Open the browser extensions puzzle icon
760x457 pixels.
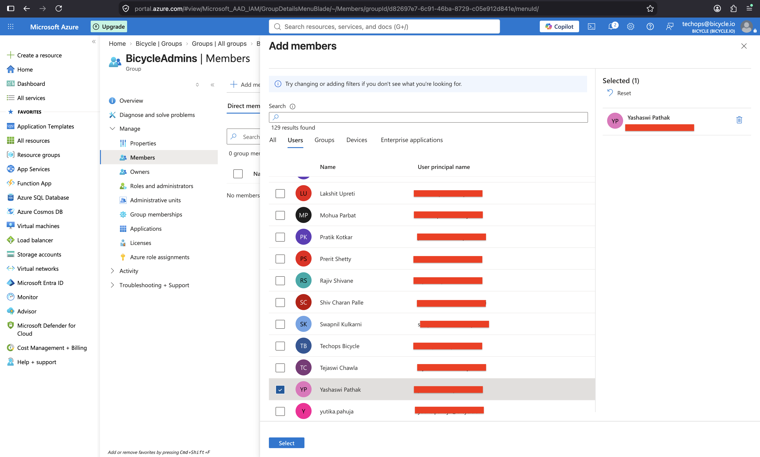pyautogui.click(x=733, y=8)
